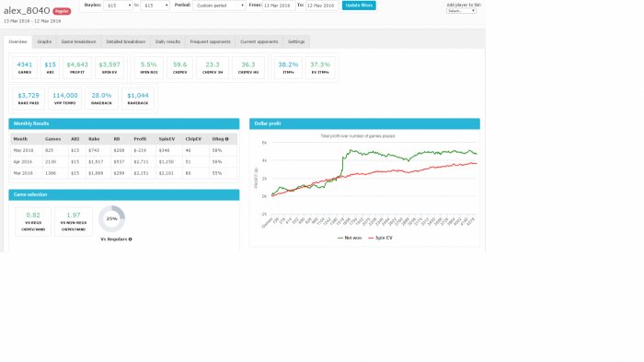644x362 pixels.
Task: Go to the Daily results tab
Action: click(167, 41)
